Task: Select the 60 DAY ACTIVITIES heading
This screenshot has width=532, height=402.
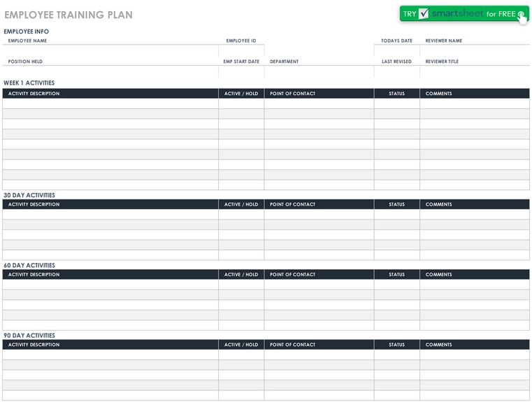Action: [29, 265]
